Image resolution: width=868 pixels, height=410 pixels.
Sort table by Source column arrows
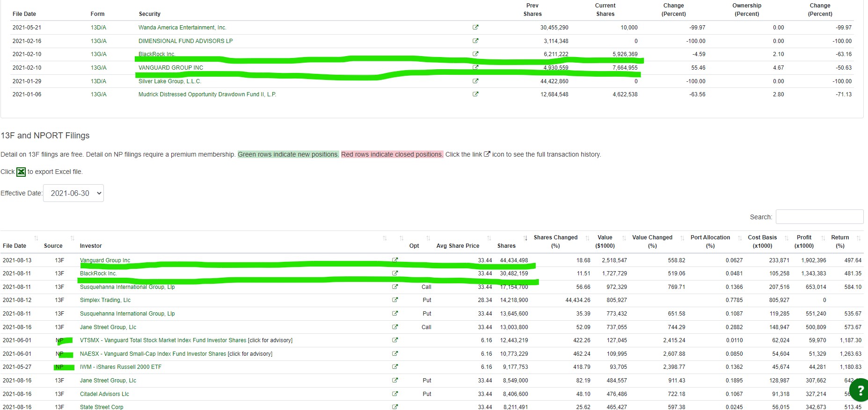73,238
